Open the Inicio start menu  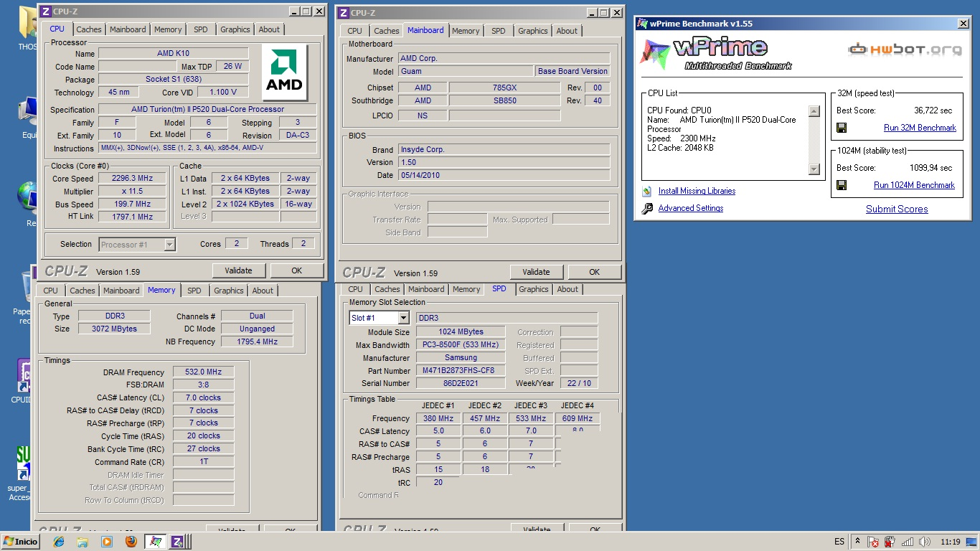(21, 541)
